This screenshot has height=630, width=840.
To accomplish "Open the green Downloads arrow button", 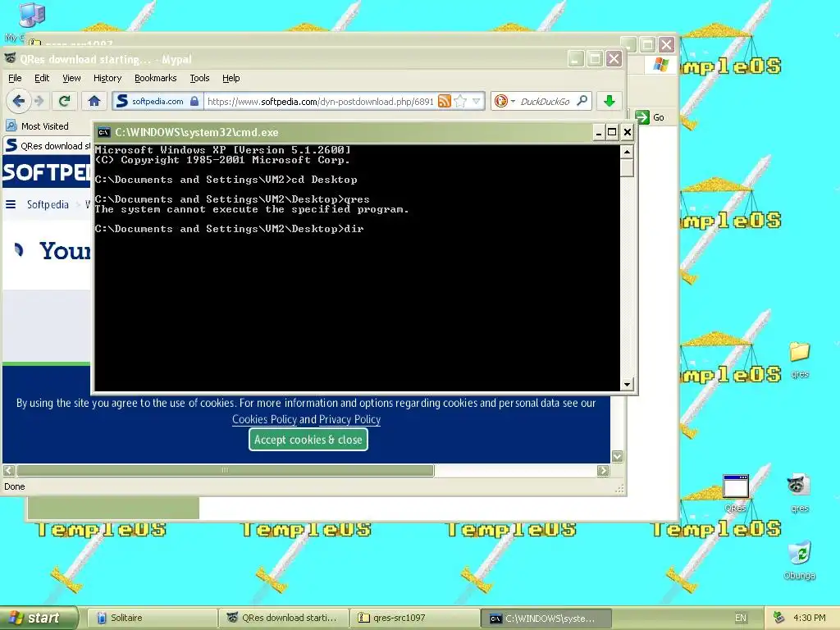I will (x=609, y=101).
